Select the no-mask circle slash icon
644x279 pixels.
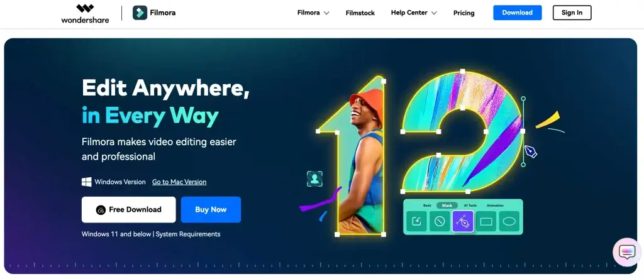click(440, 222)
